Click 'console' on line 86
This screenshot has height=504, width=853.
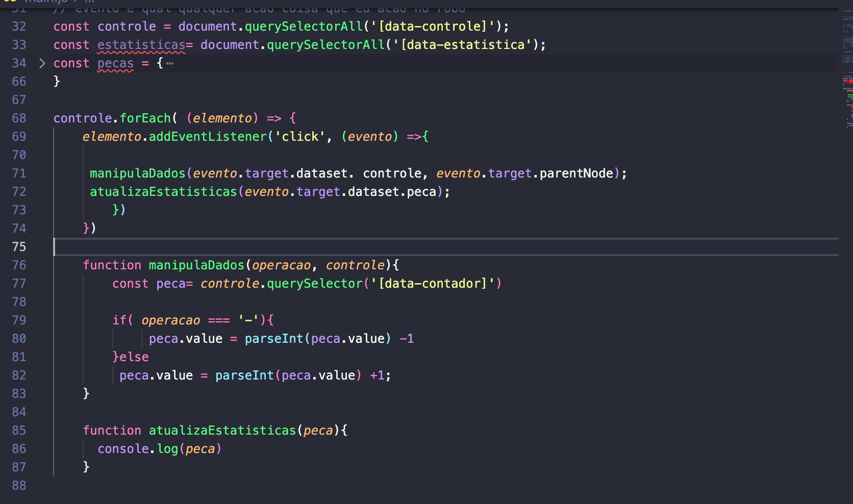click(x=123, y=449)
